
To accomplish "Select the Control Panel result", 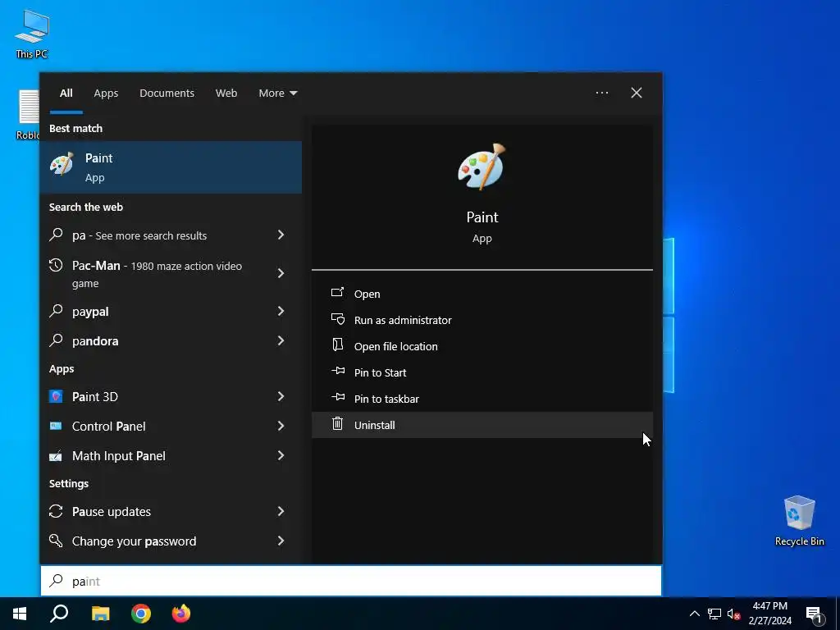I will click(x=171, y=426).
